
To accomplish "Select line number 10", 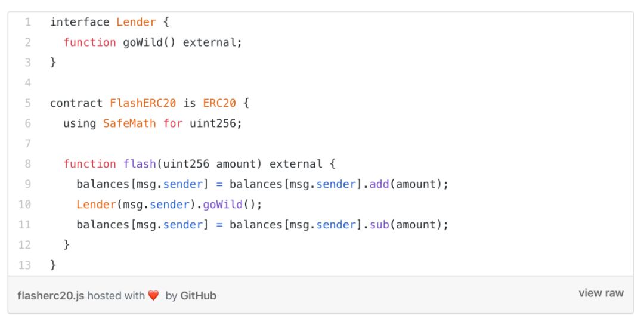I will click(x=24, y=205).
